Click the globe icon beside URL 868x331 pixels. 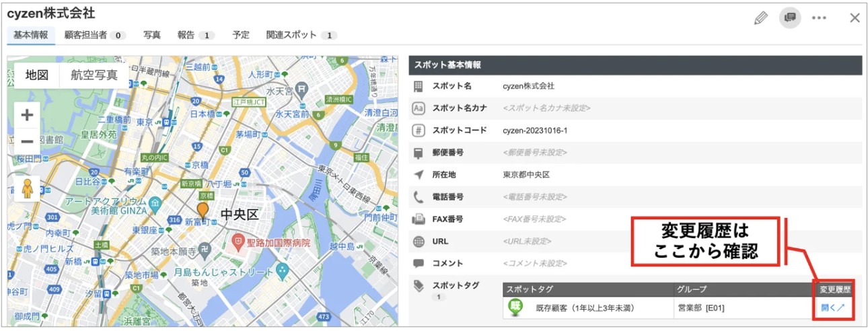coord(419,242)
